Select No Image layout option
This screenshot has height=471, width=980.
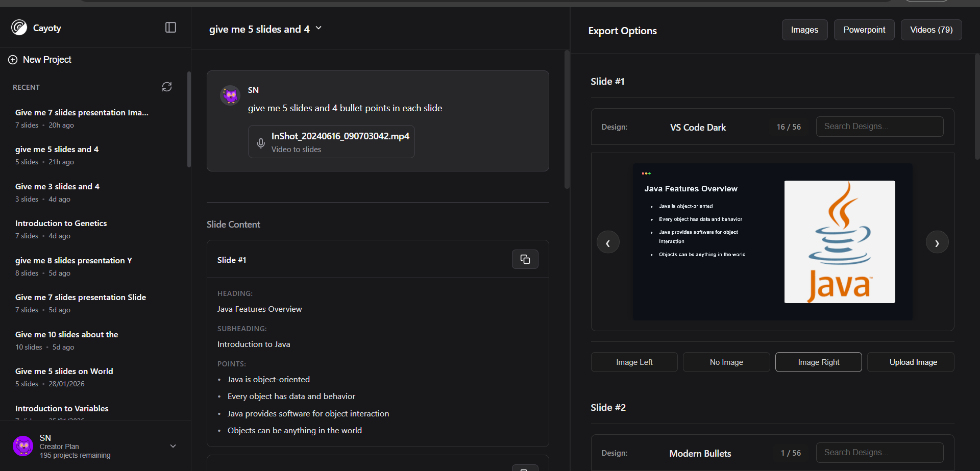click(x=726, y=362)
